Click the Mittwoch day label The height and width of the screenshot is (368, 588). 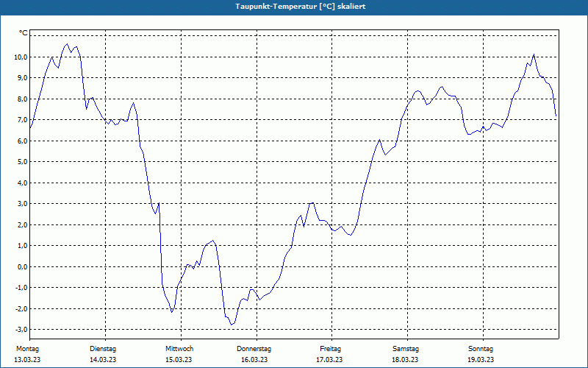pos(179,349)
